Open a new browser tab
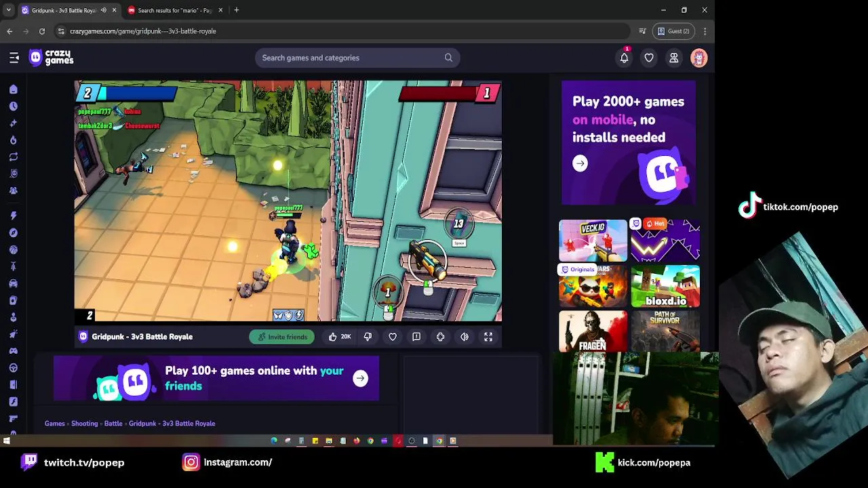The height and width of the screenshot is (488, 868). pyautogui.click(x=236, y=10)
